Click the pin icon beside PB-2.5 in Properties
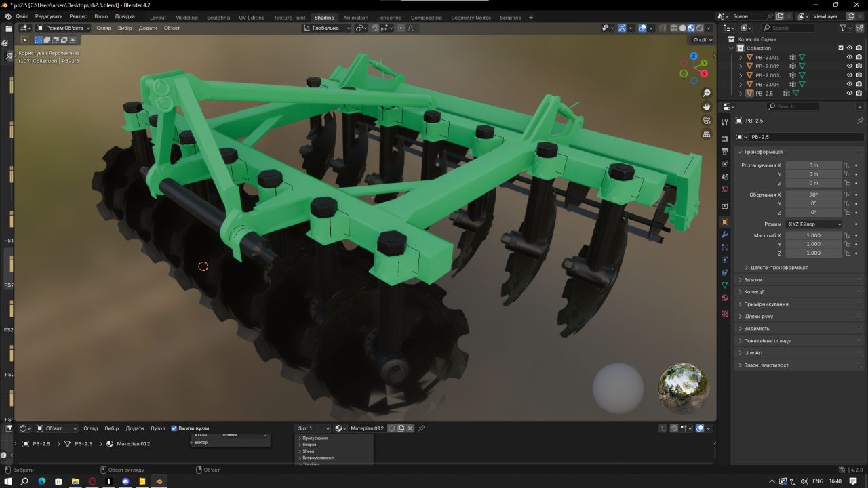 click(x=860, y=120)
